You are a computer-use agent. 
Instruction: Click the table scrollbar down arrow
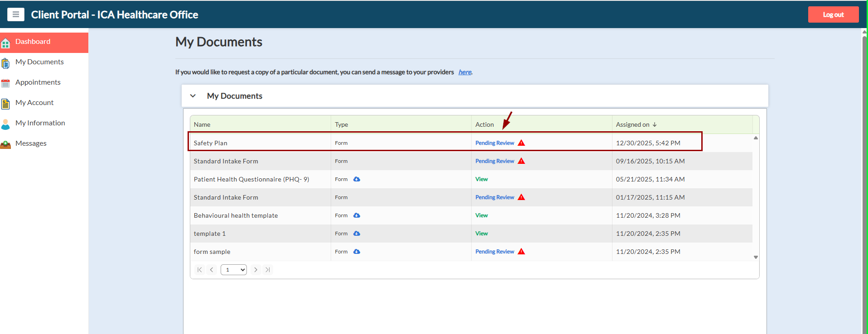tap(756, 257)
